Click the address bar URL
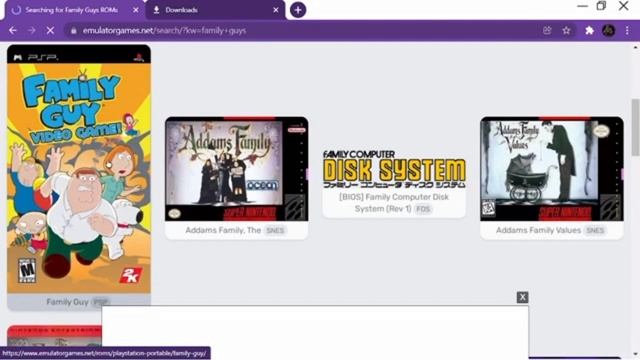Viewport: 640px width, 360px height. point(164,31)
